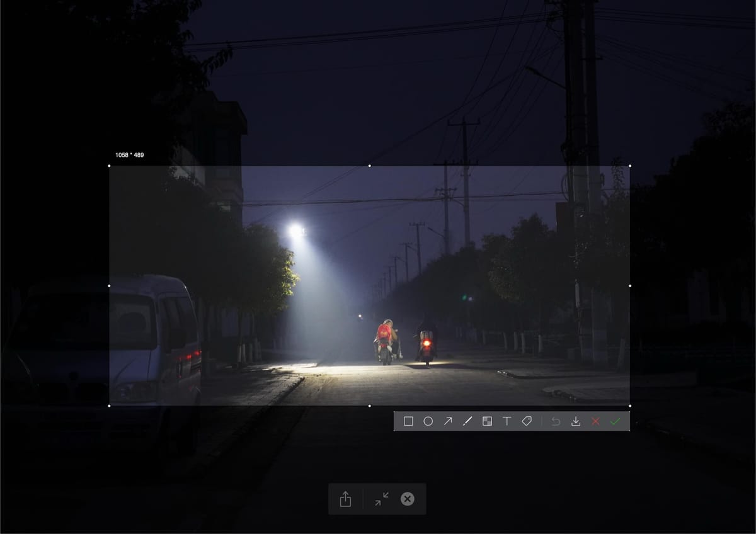Cancel the capture with red X
The image size is (756, 534).
click(595, 421)
